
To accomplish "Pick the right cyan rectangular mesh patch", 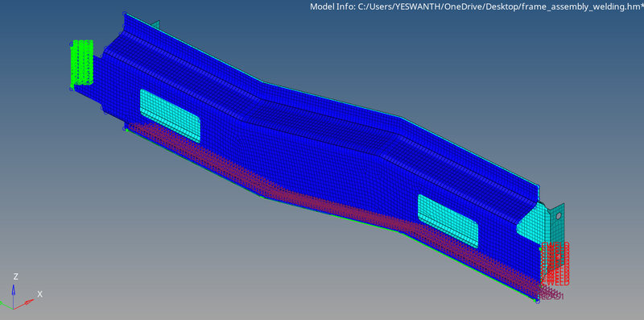I will click(x=448, y=221).
